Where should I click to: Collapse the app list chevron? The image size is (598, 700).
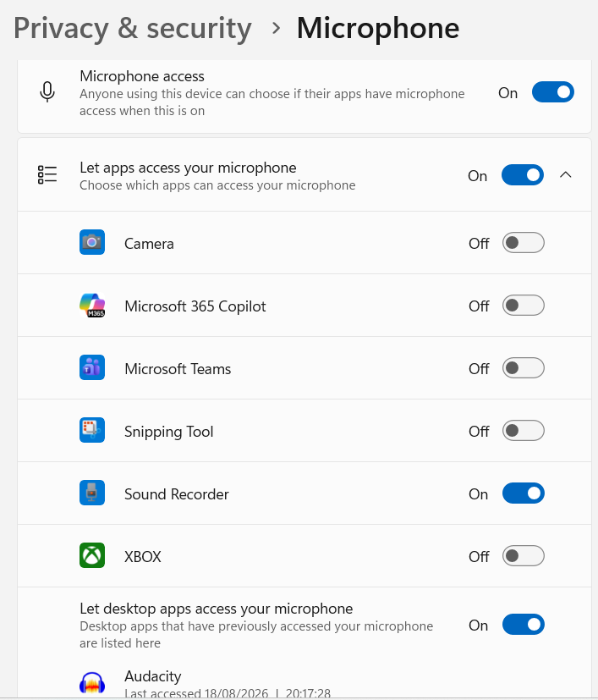(565, 174)
